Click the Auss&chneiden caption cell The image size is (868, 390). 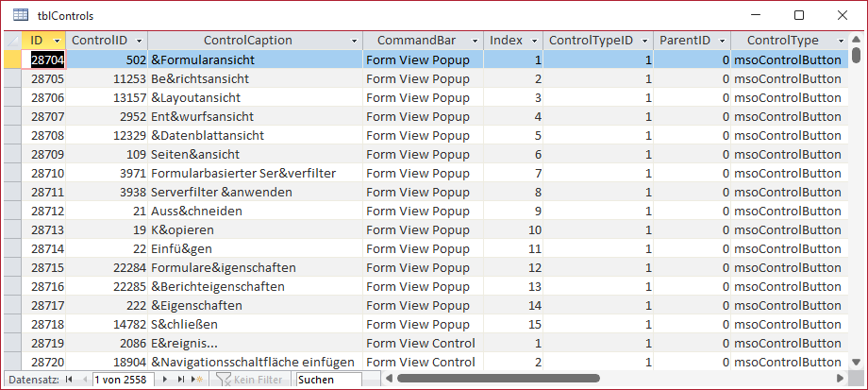pos(255,212)
